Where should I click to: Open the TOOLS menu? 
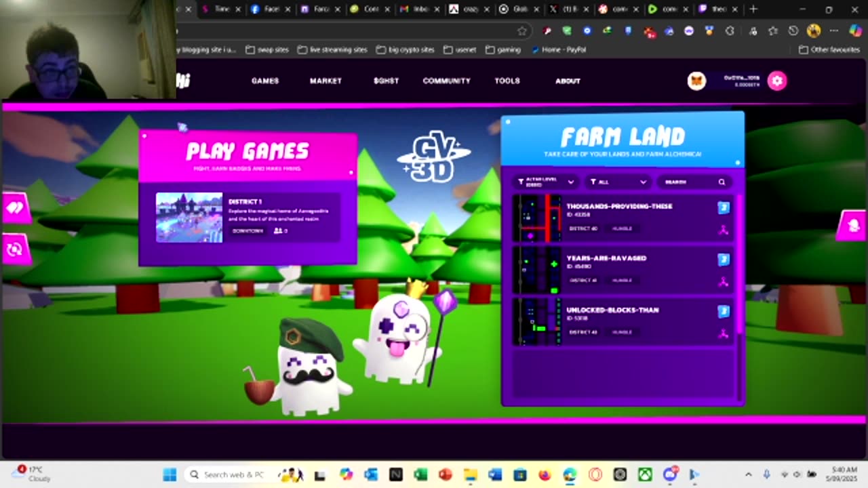(507, 81)
